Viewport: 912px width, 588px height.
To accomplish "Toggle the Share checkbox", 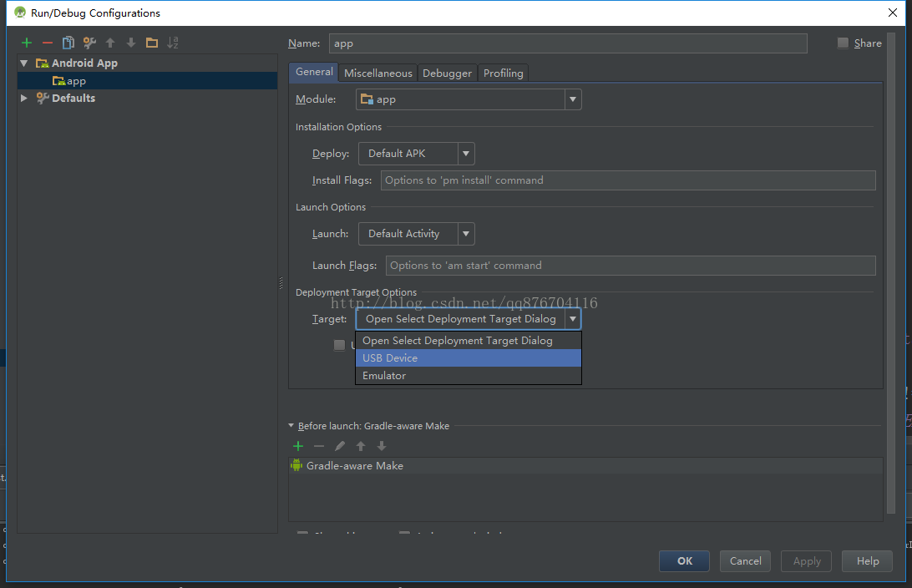I will (843, 43).
